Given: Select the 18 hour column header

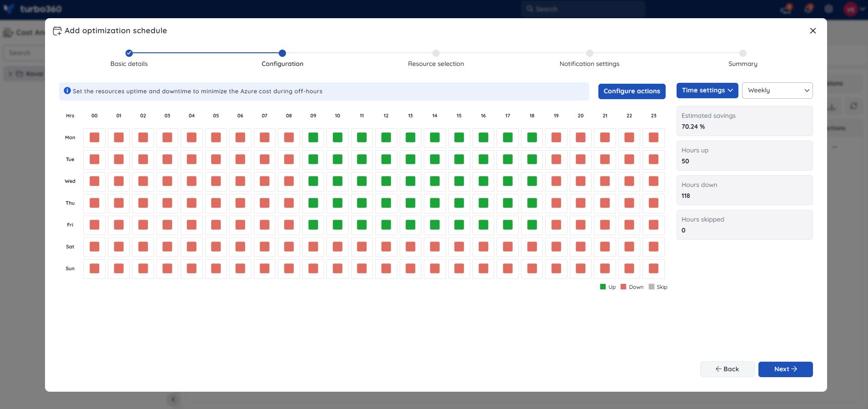Looking at the screenshot, I should point(532,116).
